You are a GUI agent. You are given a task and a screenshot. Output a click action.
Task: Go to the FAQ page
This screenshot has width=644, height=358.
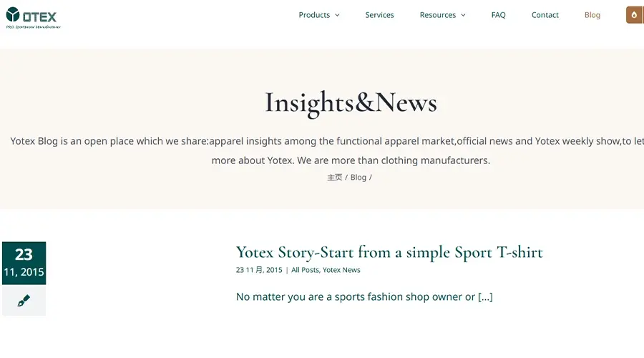[498, 15]
